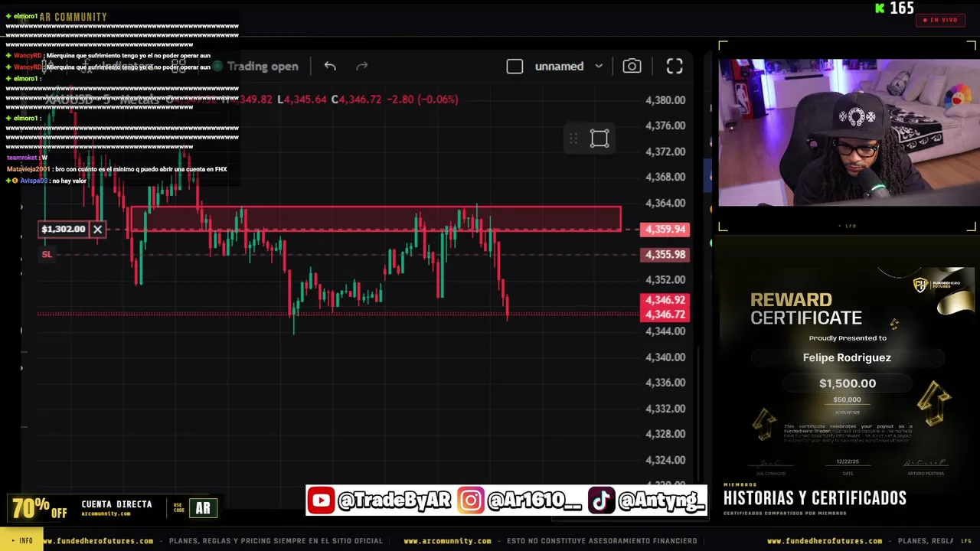The image size is (980, 551).
Task: Click Avispa03's chat message
Action: 46,181
